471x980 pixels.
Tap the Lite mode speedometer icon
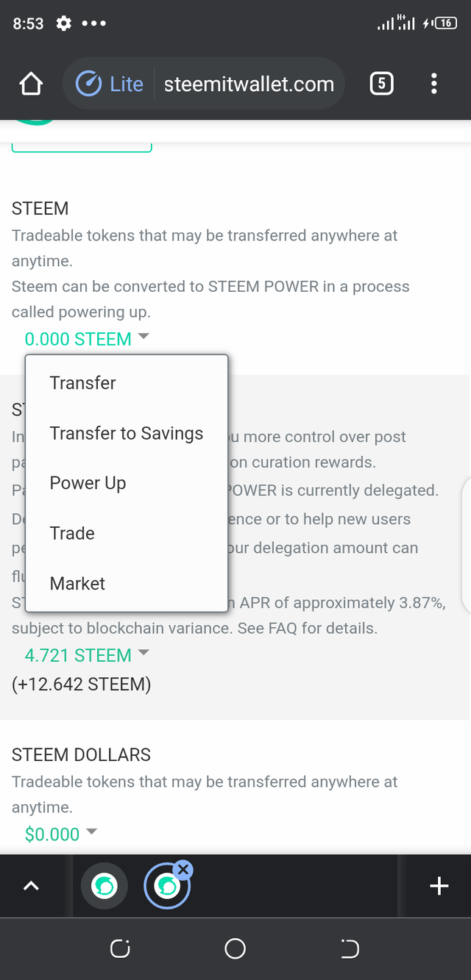tap(88, 85)
